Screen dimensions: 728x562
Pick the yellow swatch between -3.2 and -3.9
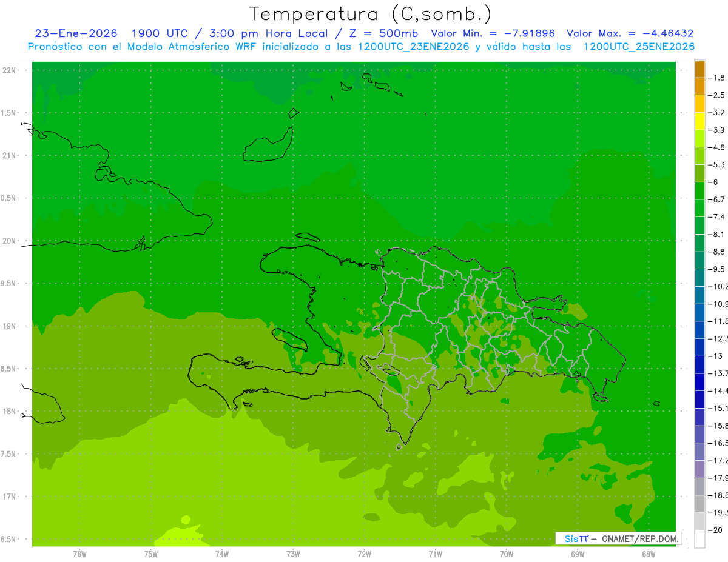coord(699,121)
